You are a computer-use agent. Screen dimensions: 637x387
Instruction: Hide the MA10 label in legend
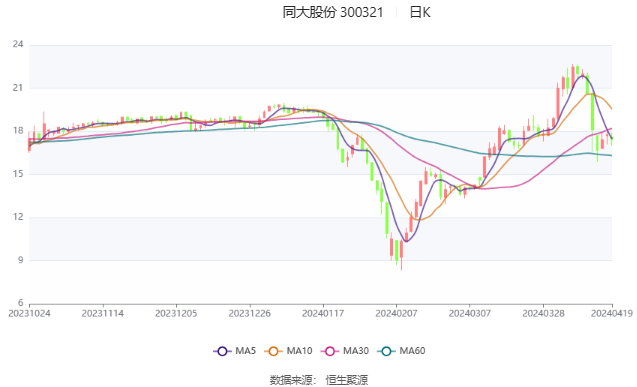(299, 351)
